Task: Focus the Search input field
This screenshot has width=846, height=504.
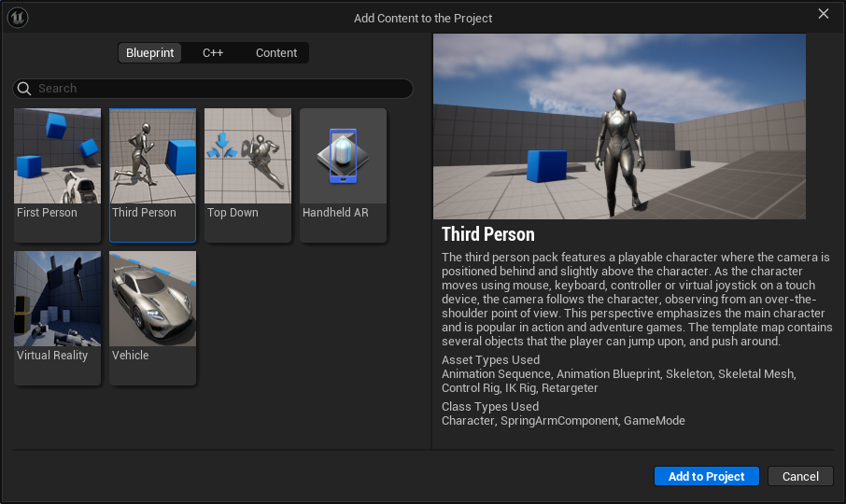Action: 213,89
